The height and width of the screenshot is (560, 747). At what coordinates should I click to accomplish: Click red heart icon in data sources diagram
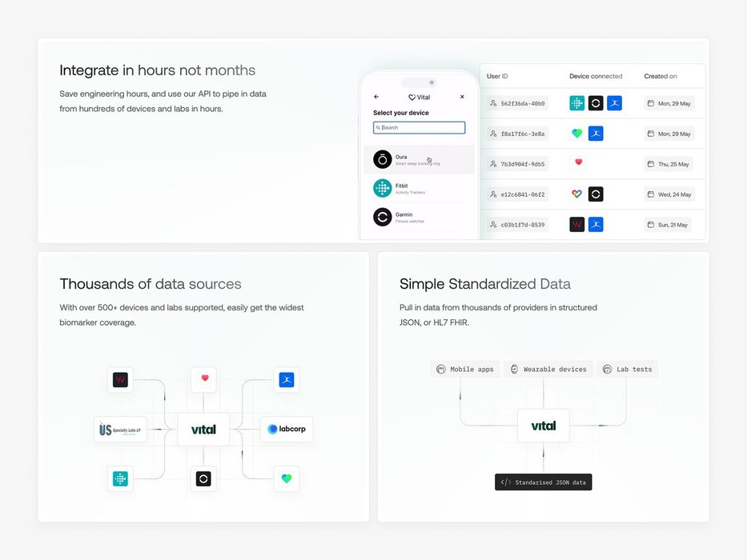tap(203, 379)
